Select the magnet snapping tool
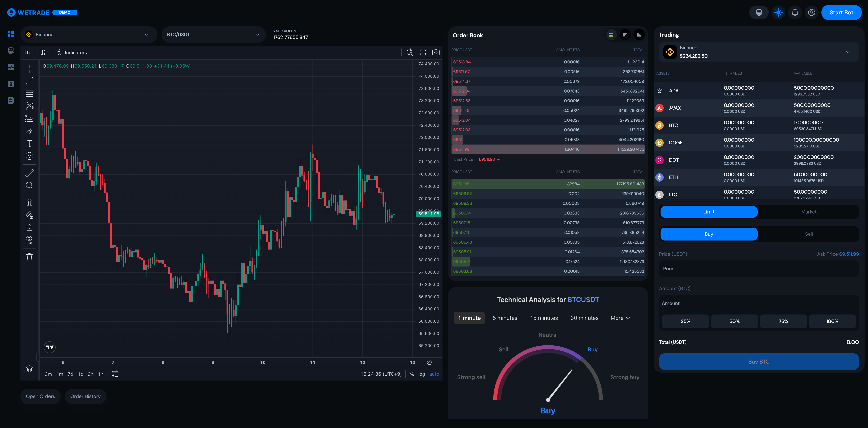The image size is (868, 428). [x=30, y=202]
